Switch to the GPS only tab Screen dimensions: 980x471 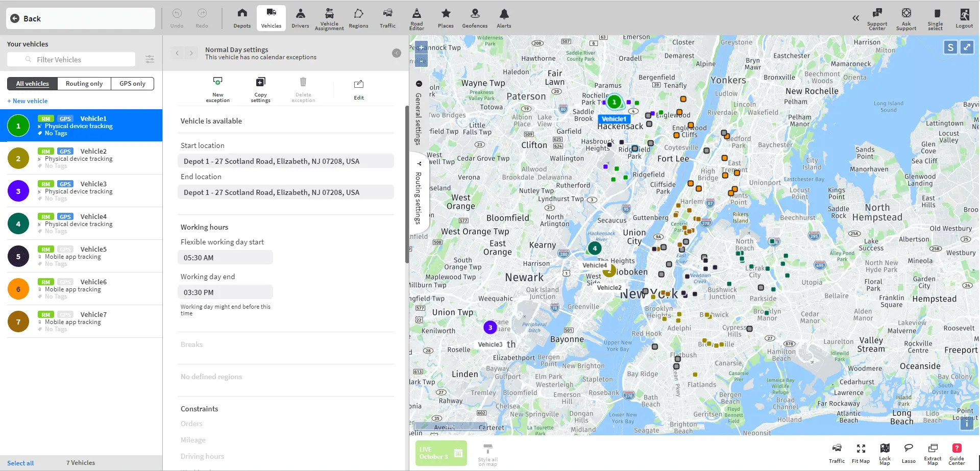[x=132, y=83]
